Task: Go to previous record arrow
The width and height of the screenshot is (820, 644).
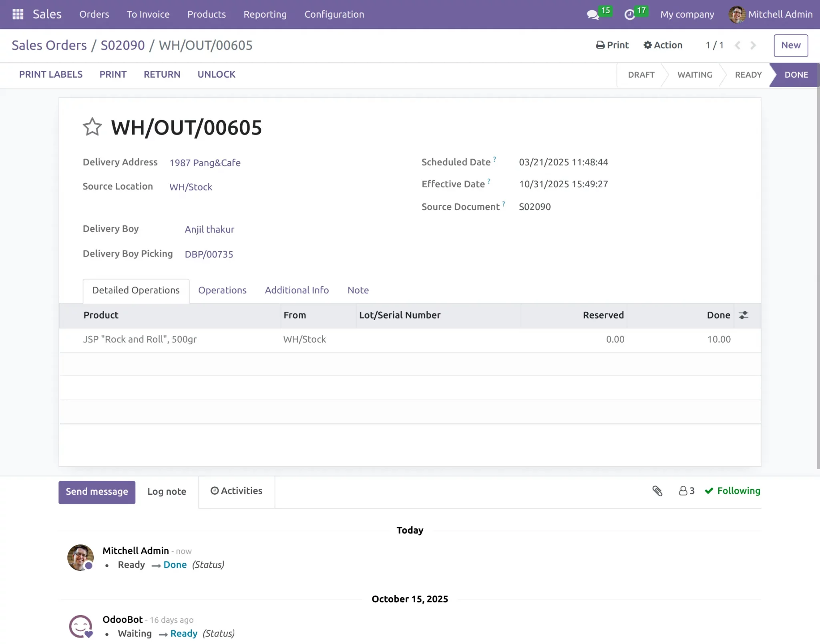Action: coord(738,45)
